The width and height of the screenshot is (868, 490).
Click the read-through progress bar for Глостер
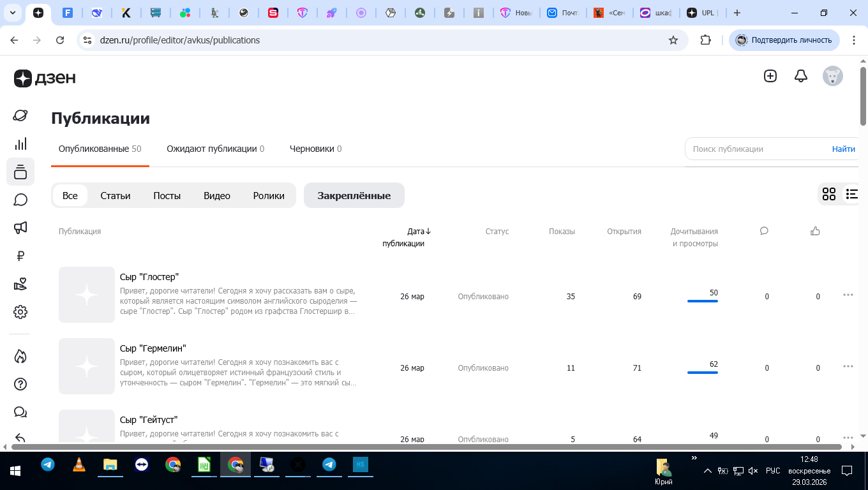[703, 301]
